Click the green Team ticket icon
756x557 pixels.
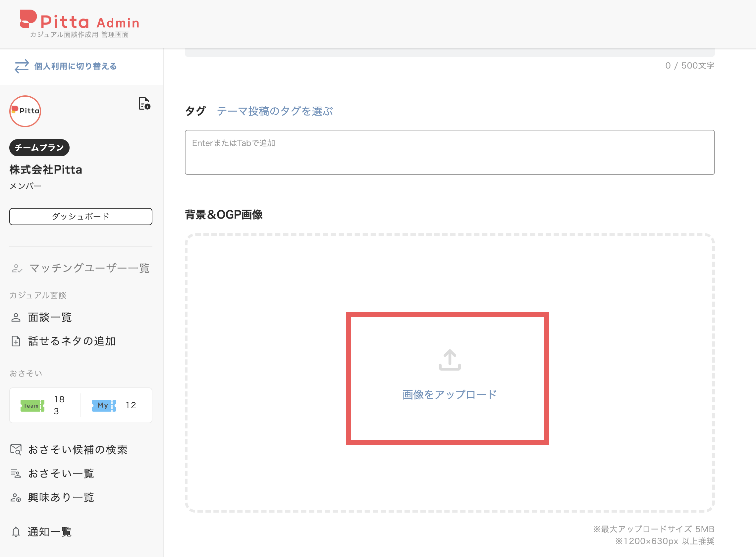[x=32, y=405]
